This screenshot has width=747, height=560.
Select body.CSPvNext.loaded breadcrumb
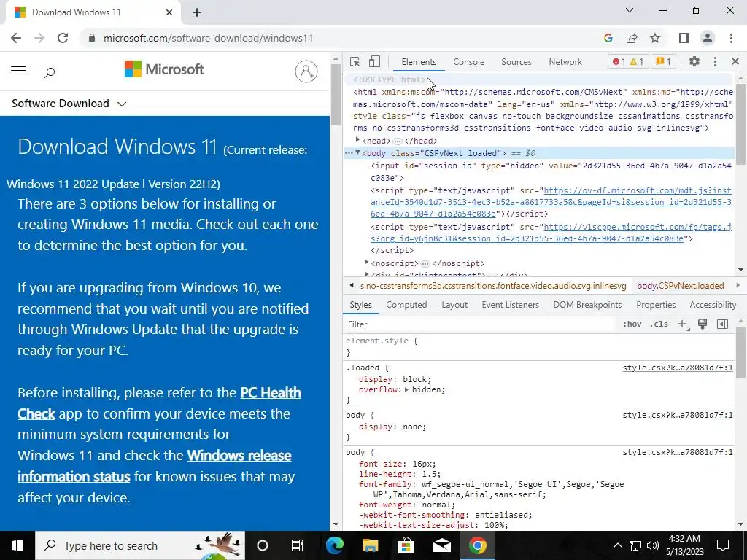[680, 286]
